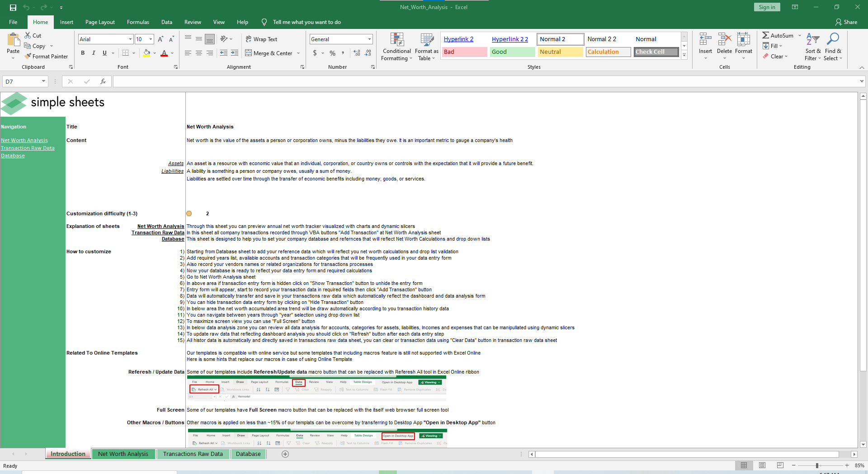Open the File menu

(13, 22)
